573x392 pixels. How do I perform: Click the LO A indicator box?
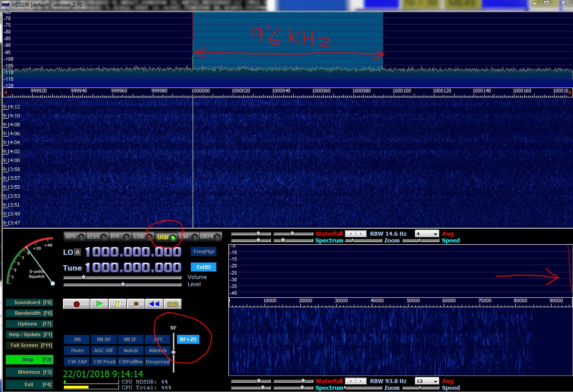pyautogui.click(x=77, y=252)
